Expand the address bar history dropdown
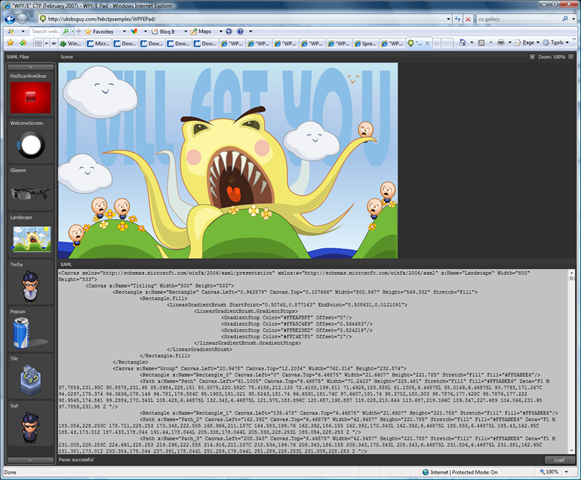 [448, 19]
